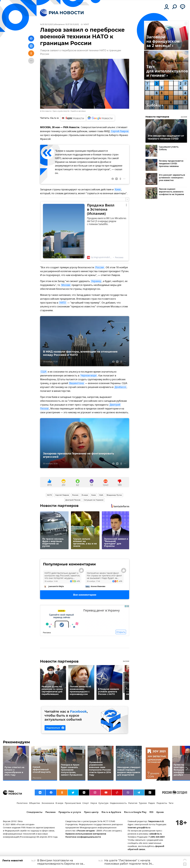The width and height of the screenshot is (190, 868).
Task: Open Viber icon in footer social bar
Action: pyautogui.click(x=128, y=792)
